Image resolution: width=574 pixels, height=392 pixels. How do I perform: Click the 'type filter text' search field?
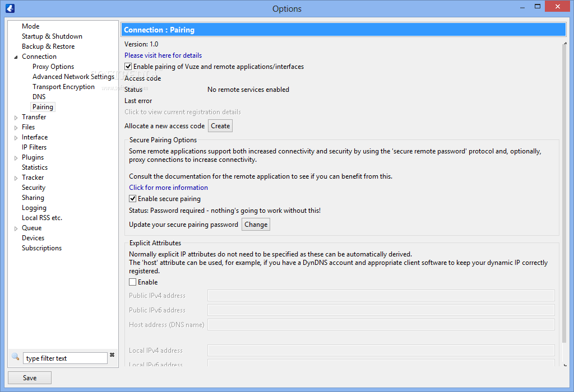coord(65,358)
